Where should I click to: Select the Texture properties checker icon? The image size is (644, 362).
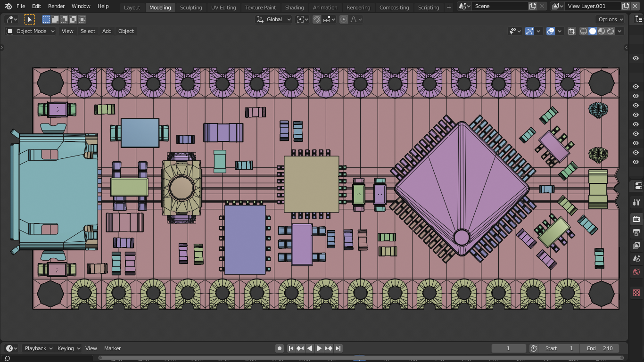click(x=636, y=292)
